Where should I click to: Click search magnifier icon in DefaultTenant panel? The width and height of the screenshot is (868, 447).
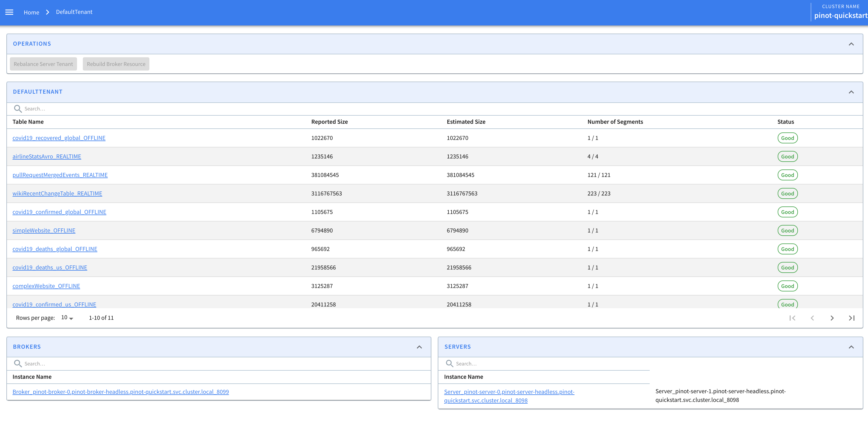pyautogui.click(x=18, y=109)
